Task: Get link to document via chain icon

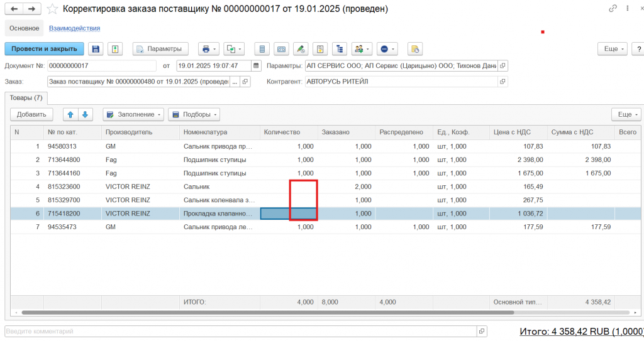Action: pyautogui.click(x=613, y=9)
